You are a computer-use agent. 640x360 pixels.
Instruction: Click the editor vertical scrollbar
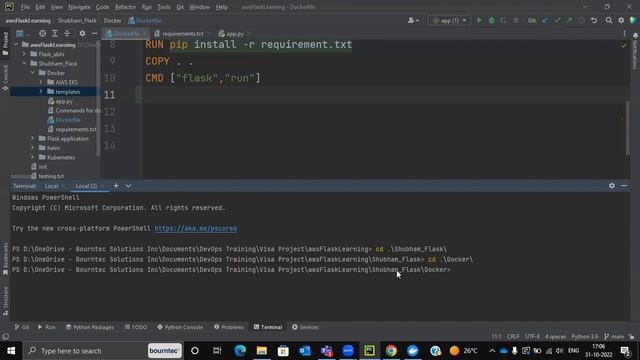pos(628,128)
